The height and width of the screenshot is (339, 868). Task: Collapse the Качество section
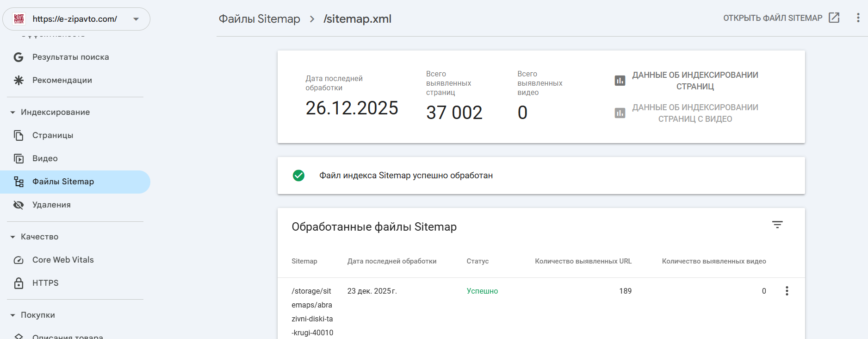(x=13, y=237)
